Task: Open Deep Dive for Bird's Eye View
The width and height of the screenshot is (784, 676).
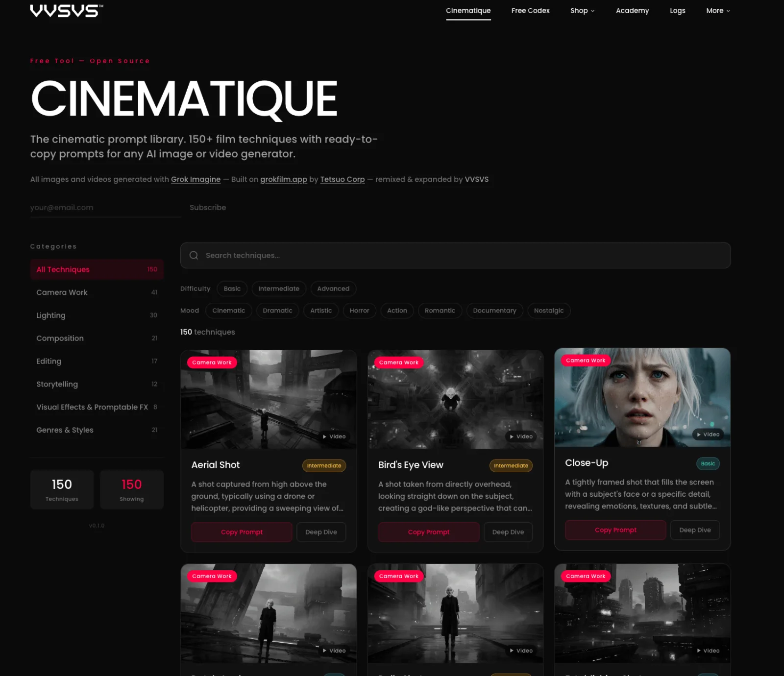Action: point(508,532)
